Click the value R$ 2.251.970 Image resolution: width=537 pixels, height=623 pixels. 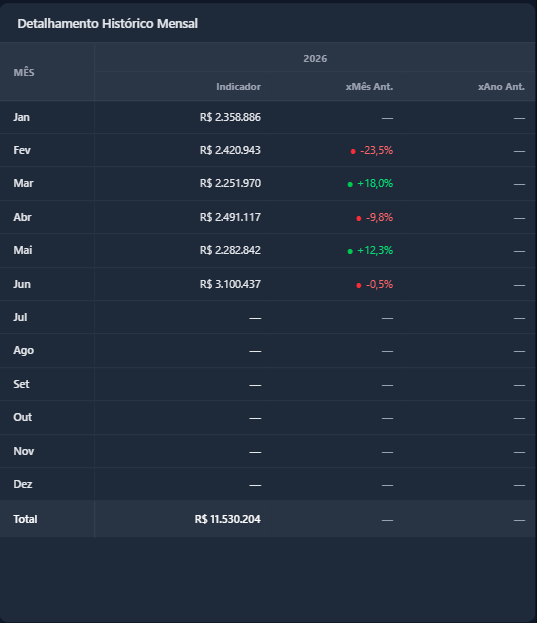[230, 183]
